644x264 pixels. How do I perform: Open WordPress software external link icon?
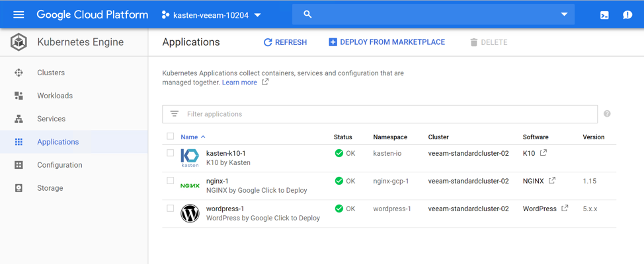tap(565, 209)
